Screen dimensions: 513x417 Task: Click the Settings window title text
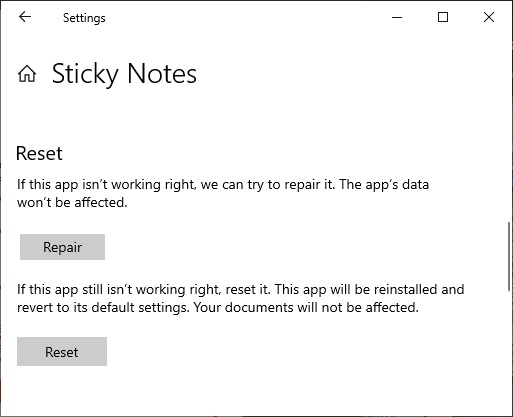(84, 18)
